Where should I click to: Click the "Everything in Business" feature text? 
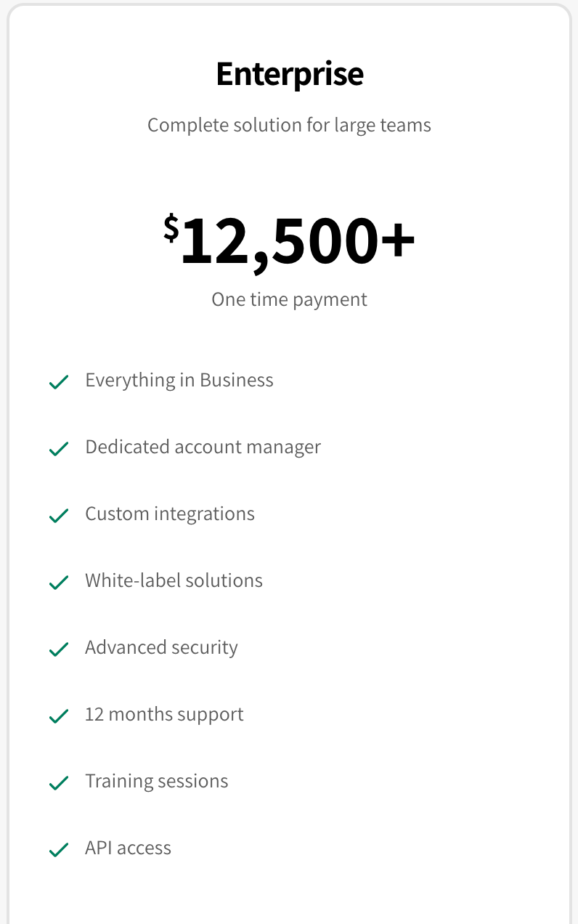[179, 381]
